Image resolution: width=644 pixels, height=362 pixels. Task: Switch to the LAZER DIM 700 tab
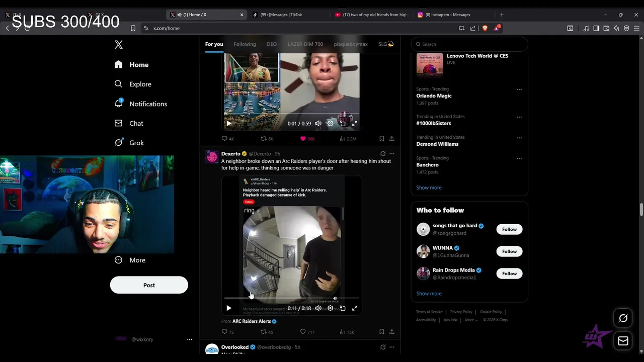pos(305,44)
